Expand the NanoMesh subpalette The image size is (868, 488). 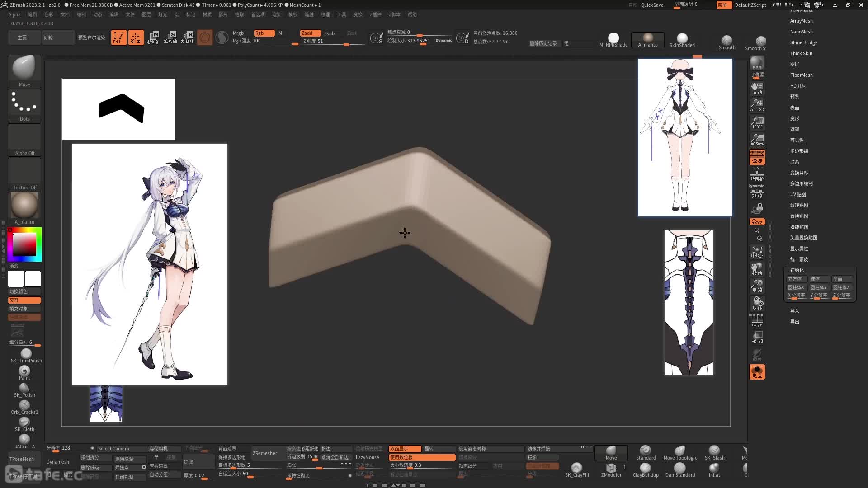(x=801, y=32)
